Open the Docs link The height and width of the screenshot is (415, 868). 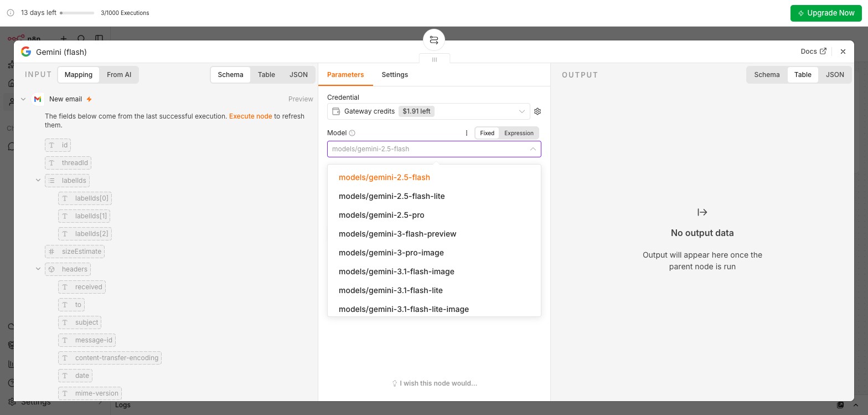point(813,52)
